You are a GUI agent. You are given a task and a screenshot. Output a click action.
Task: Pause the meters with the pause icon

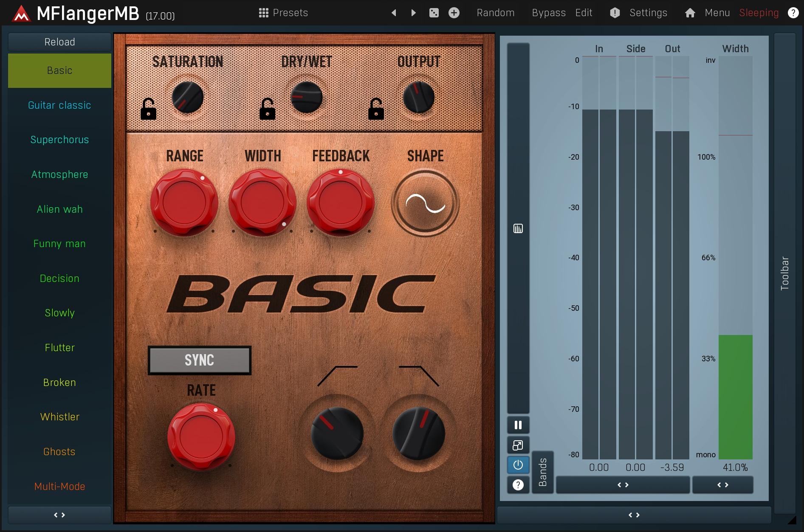point(518,425)
